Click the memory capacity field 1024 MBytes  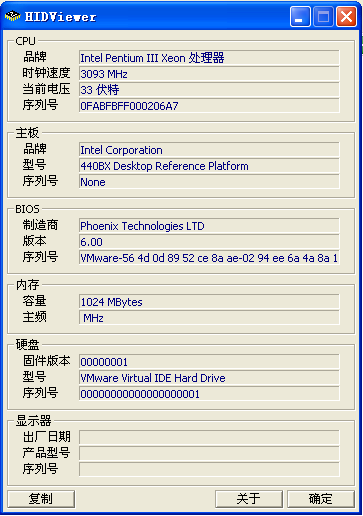(209, 302)
